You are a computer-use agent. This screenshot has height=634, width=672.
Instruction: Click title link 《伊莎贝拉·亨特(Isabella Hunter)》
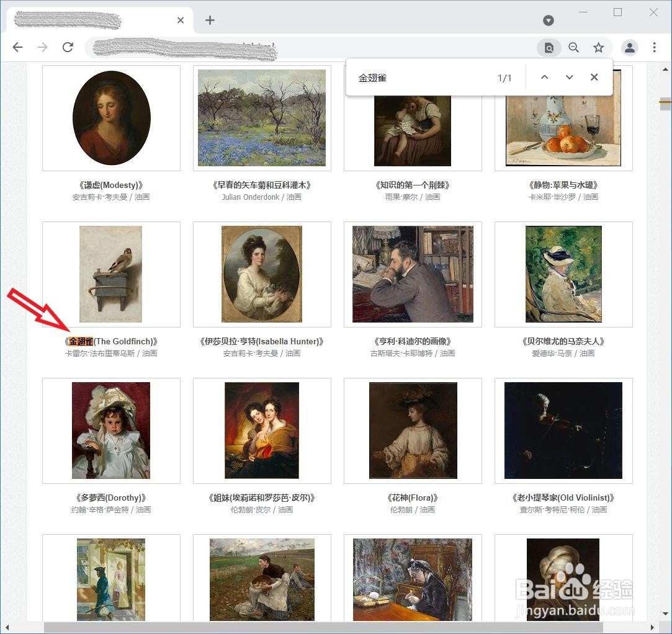262,341
